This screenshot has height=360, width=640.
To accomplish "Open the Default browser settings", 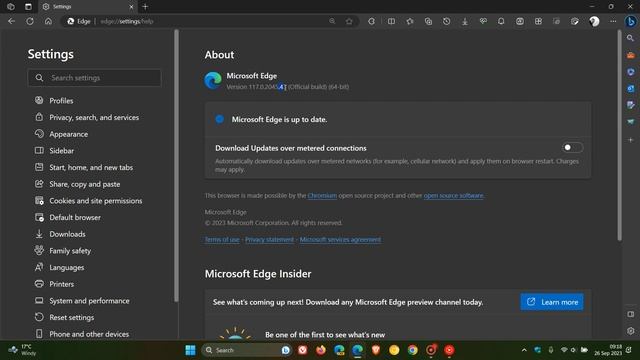I will pyautogui.click(x=75, y=218).
